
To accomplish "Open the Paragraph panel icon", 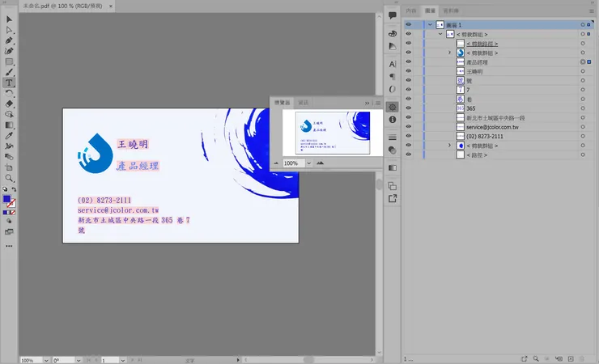I will (393, 77).
